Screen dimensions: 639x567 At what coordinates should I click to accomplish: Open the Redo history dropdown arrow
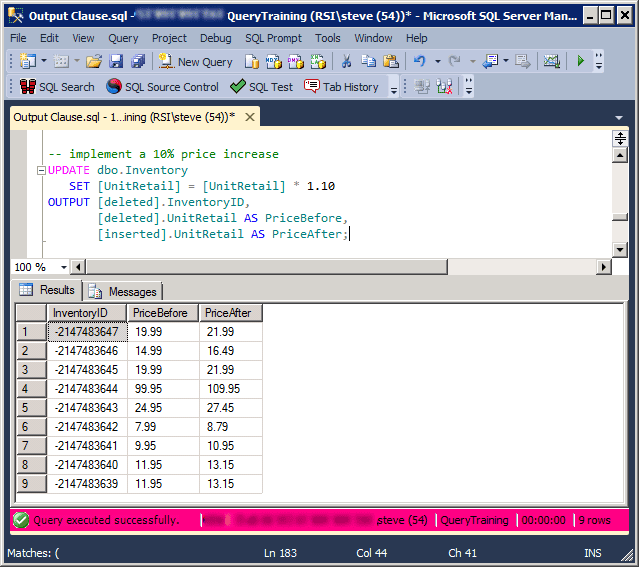473,62
